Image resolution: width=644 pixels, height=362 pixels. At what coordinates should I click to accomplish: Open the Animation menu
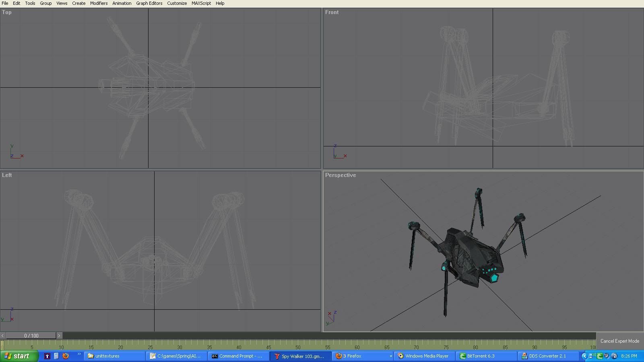coord(122,3)
